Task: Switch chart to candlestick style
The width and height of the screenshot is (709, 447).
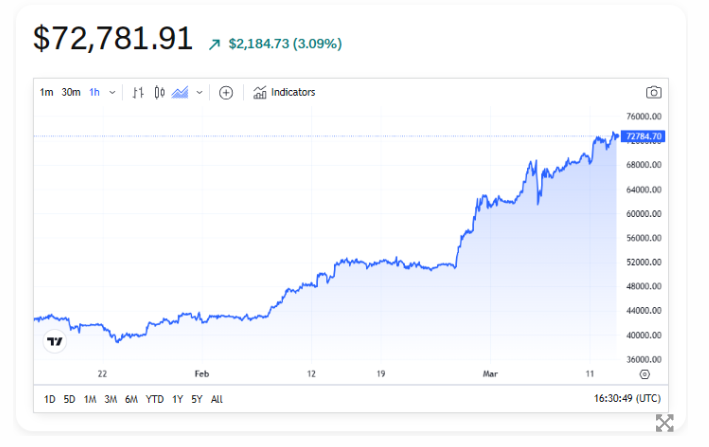Action: (159, 93)
